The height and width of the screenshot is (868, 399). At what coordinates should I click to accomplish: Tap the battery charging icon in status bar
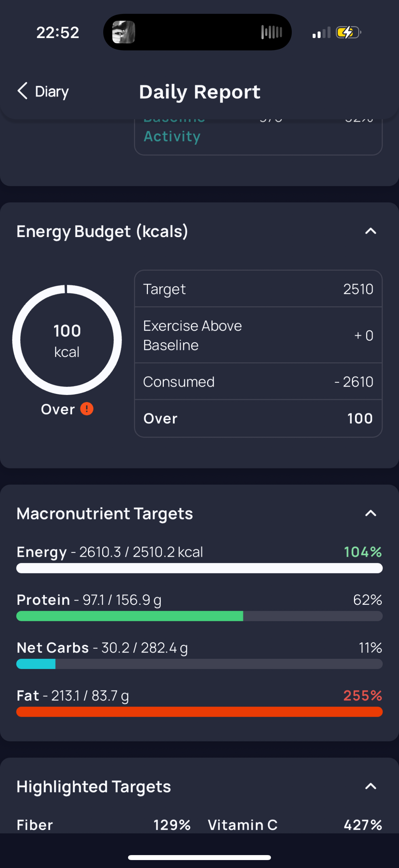click(348, 33)
